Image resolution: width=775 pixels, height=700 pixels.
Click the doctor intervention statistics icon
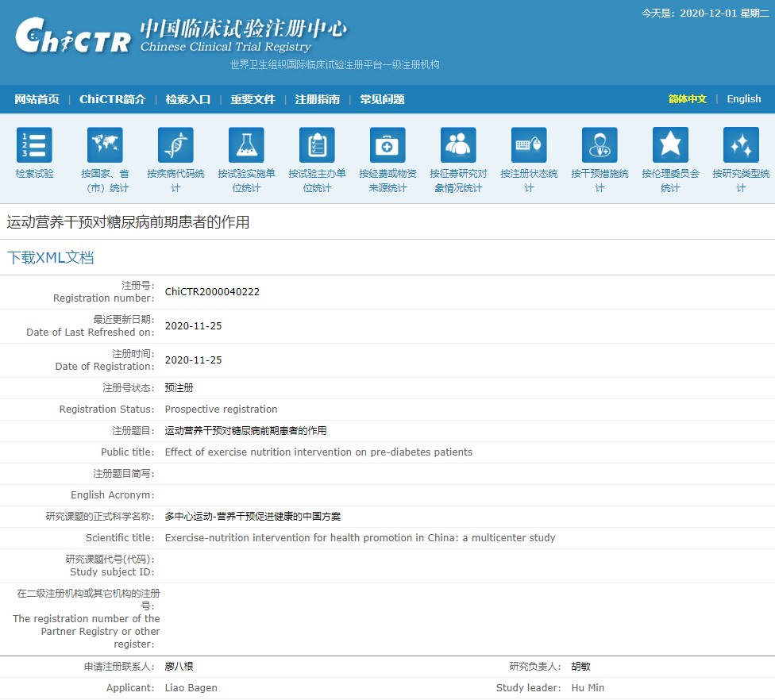pos(600,145)
